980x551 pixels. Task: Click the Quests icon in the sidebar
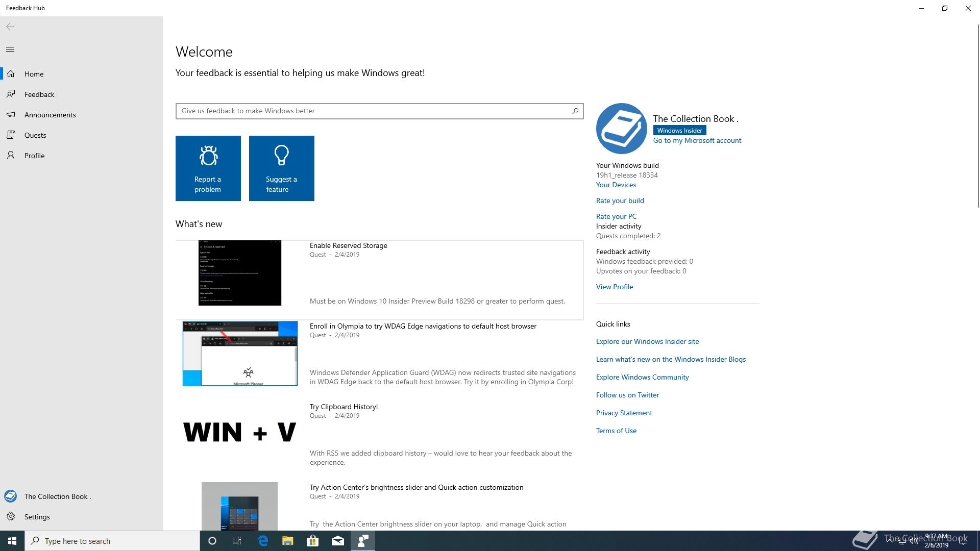point(11,135)
